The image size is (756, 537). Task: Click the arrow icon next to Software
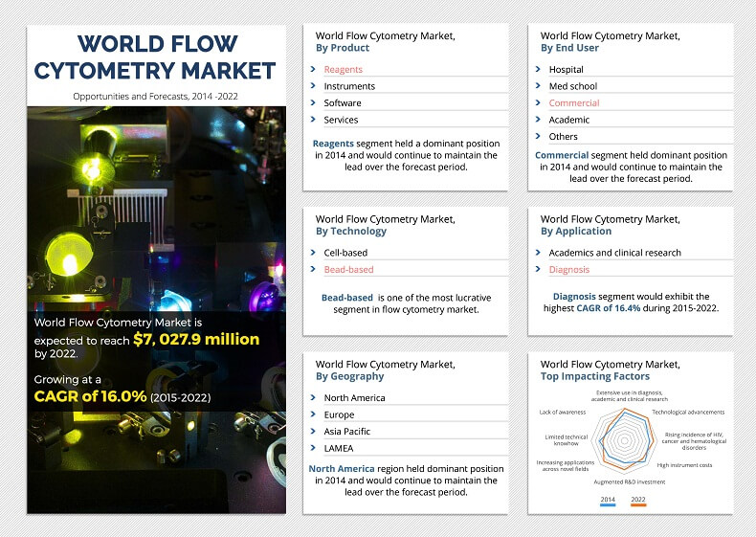[313, 103]
